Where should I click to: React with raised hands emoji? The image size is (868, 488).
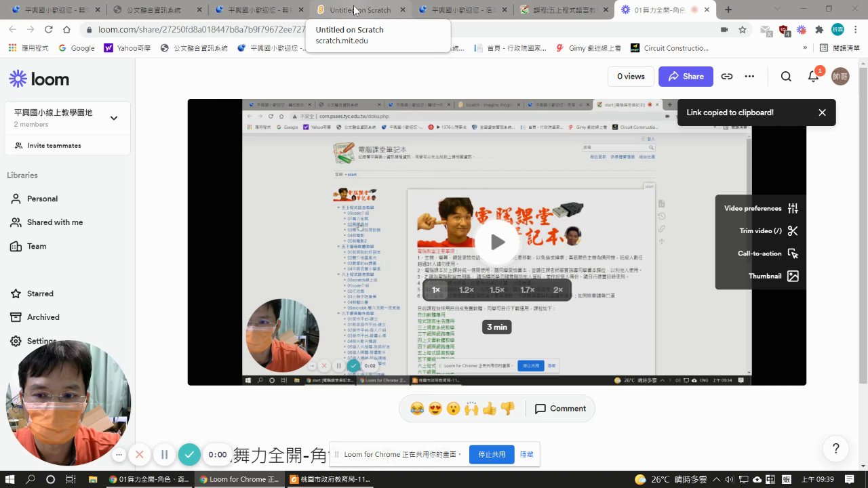click(x=471, y=409)
